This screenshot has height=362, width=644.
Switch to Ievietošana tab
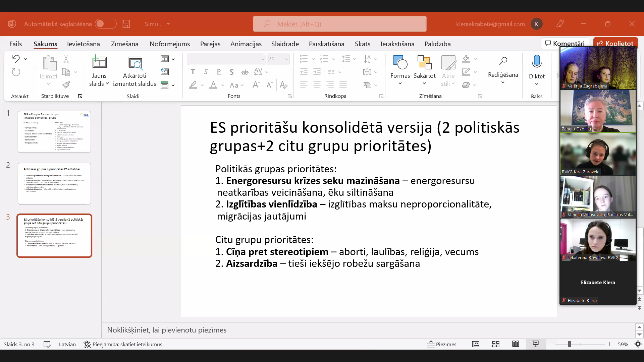(x=83, y=44)
